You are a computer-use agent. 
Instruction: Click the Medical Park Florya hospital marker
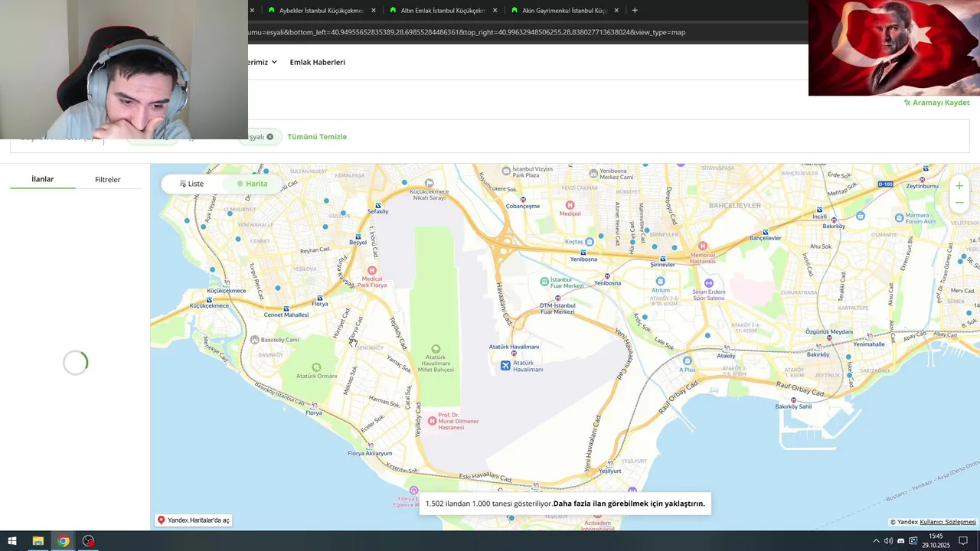coord(372,270)
